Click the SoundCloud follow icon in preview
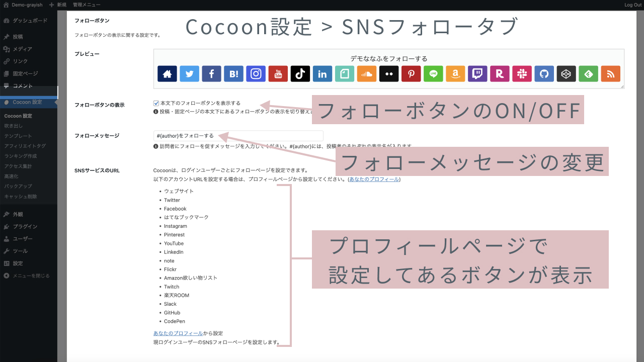644x362 pixels. pyautogui.click(x=367, y=74)
